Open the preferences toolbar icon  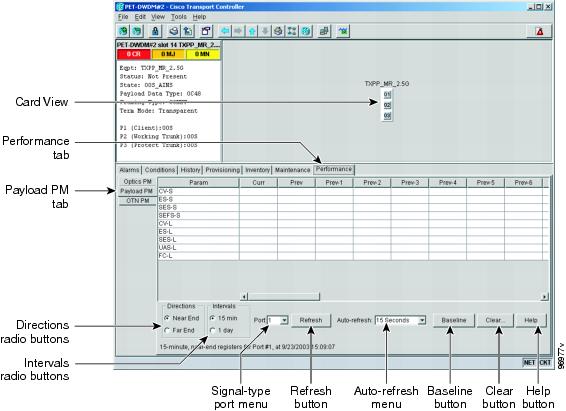[206, 31]
